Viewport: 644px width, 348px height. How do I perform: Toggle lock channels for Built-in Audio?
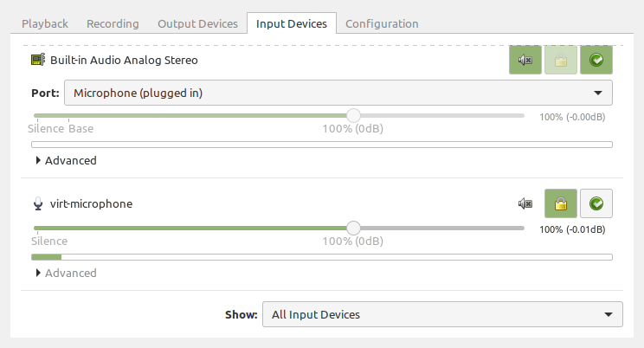pyautogui.click(x=561, y=61)
